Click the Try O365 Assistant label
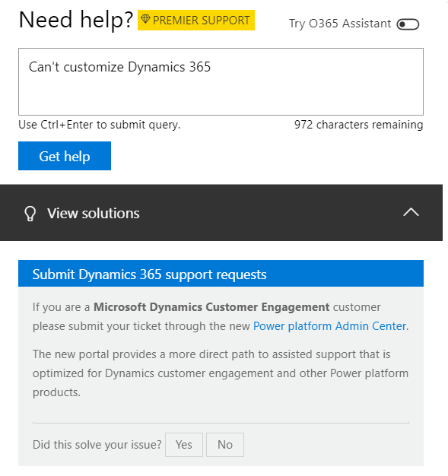 [x=340, y=24]
